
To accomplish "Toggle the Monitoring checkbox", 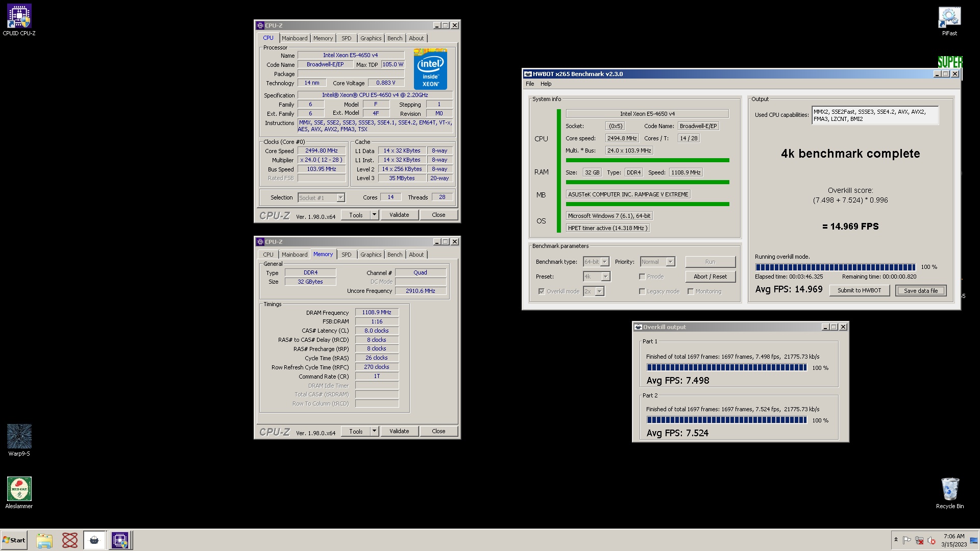I will (x=691, y=291).
